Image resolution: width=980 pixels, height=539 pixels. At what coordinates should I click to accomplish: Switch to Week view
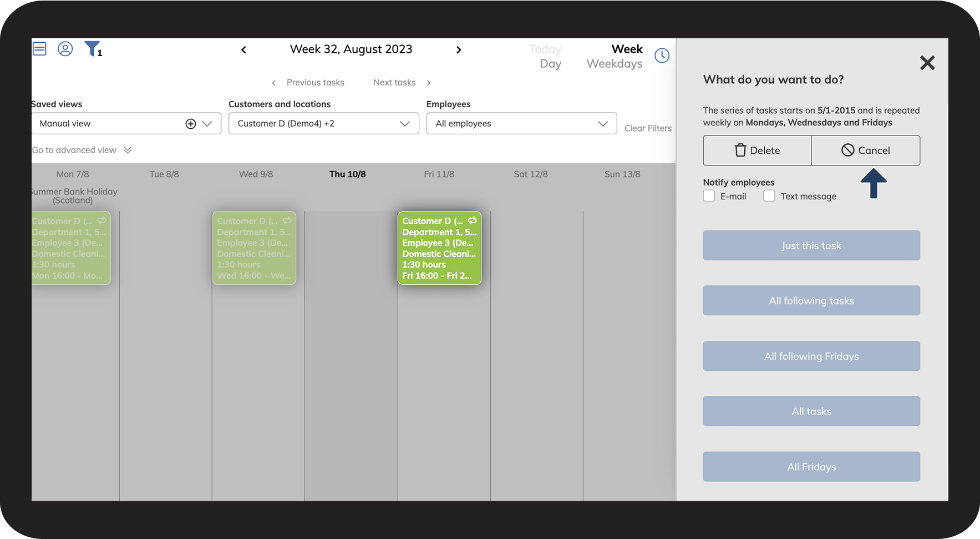coord(627,49)
